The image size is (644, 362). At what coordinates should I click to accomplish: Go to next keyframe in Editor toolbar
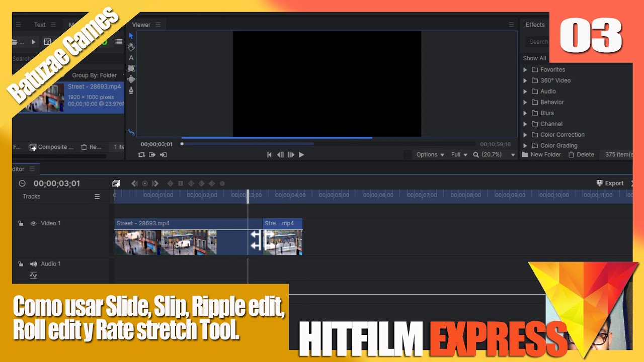155,184
